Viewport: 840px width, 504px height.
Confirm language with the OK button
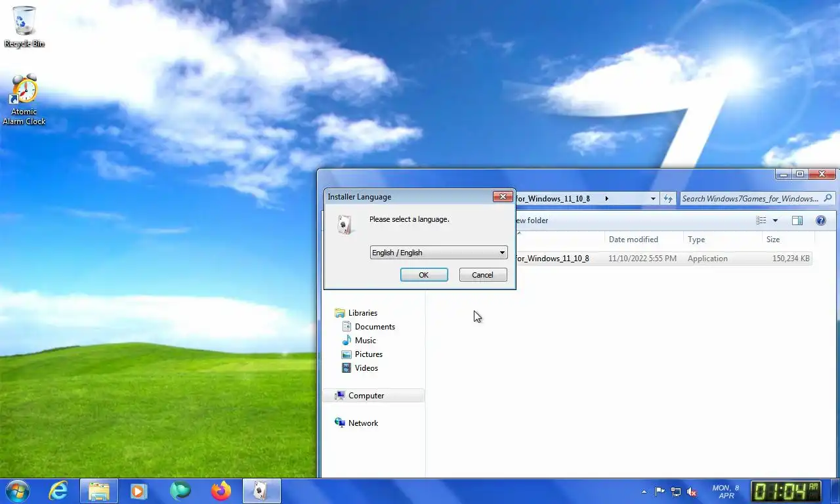424,275
